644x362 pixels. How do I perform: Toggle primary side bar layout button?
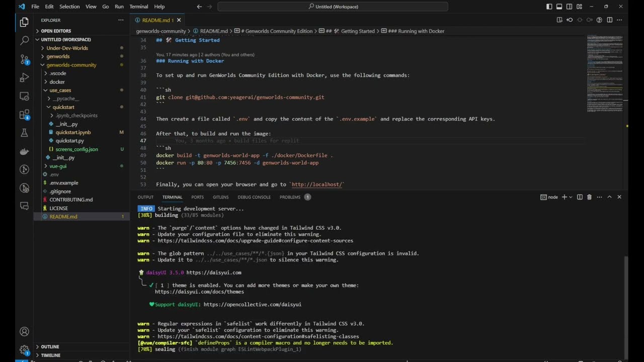549,7
